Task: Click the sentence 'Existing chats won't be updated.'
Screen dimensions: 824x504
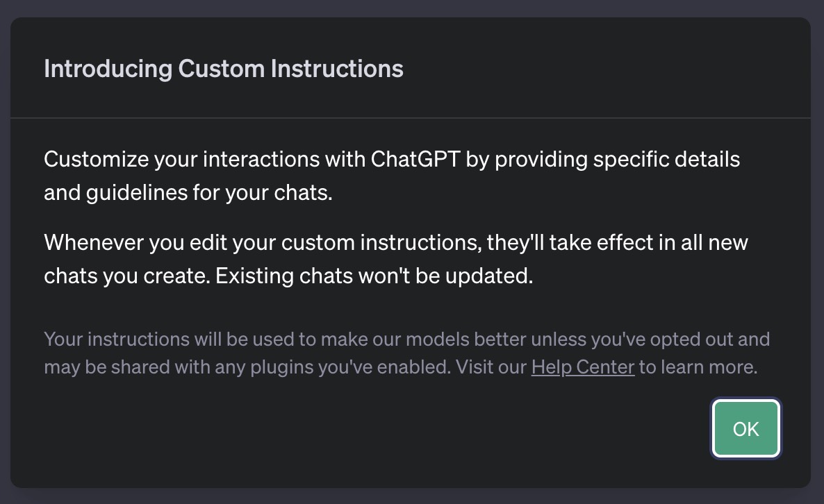Action: click(374, 276)
